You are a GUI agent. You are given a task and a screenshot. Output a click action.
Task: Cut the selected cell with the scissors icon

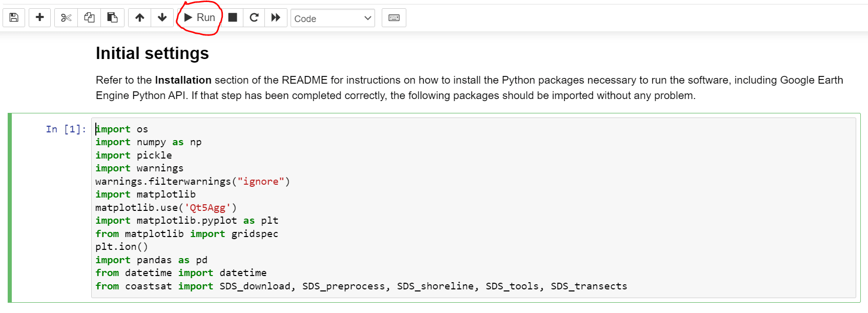click(x=66, y=18)
